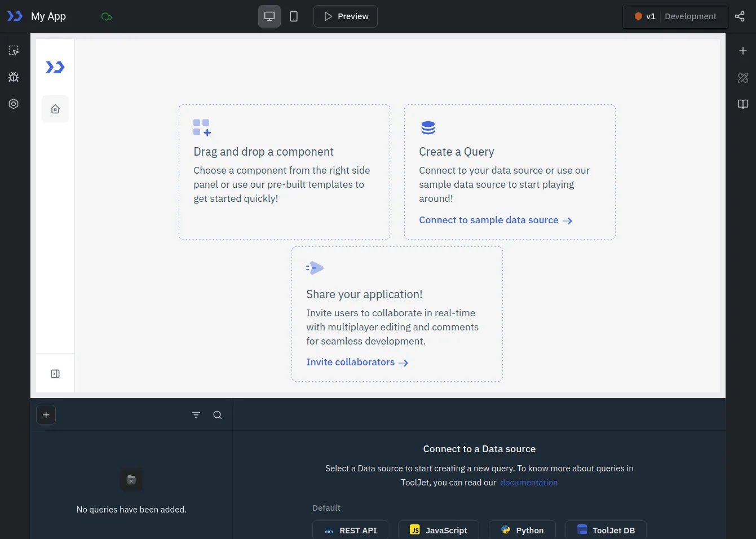Image resolution: width=756 pixels, height=539 pixels.
Task: Open the v1 Development version dropdown
Action: [675, 16]
